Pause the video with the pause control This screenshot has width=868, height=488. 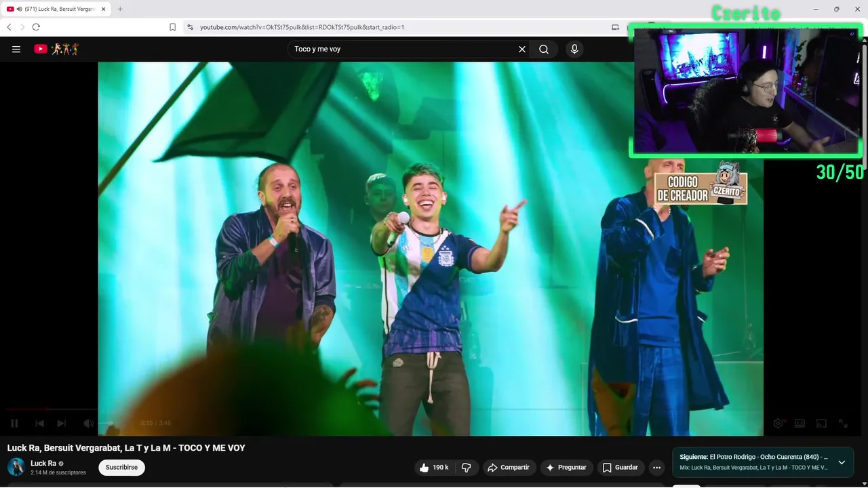[x=14, y=423]
